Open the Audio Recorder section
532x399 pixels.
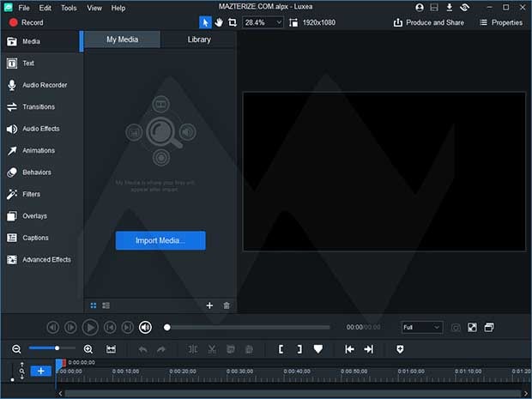(x=40, y=85)
